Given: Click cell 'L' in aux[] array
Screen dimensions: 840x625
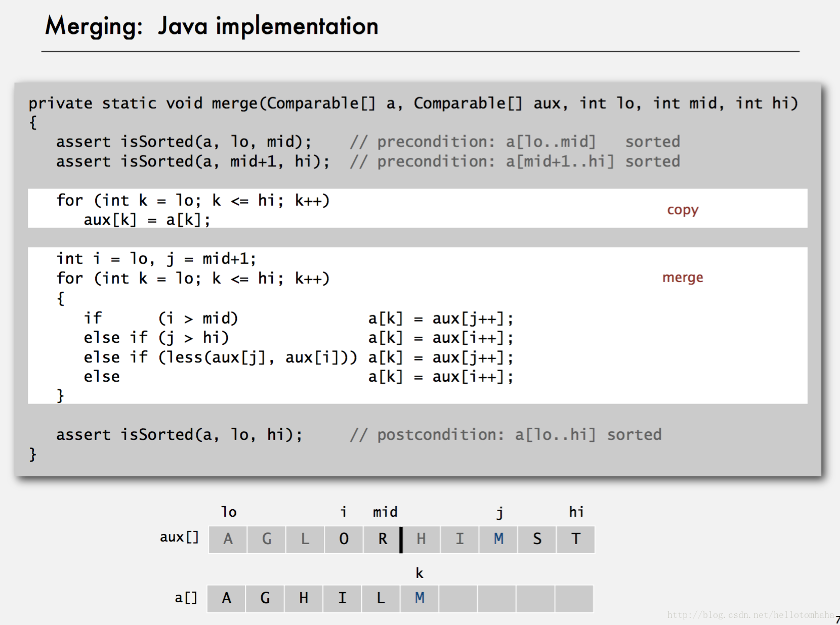Looking at the screenshot, I should (305, 539).
